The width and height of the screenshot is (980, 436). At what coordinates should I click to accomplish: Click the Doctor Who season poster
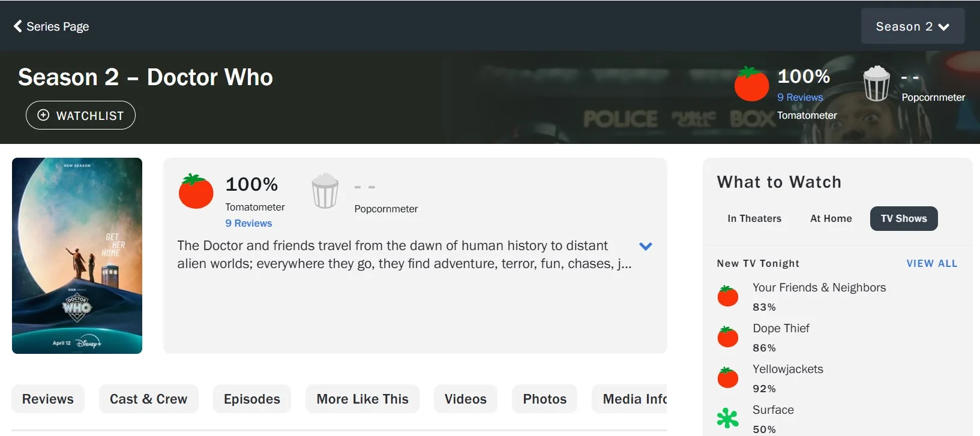(x=77, y=255)
